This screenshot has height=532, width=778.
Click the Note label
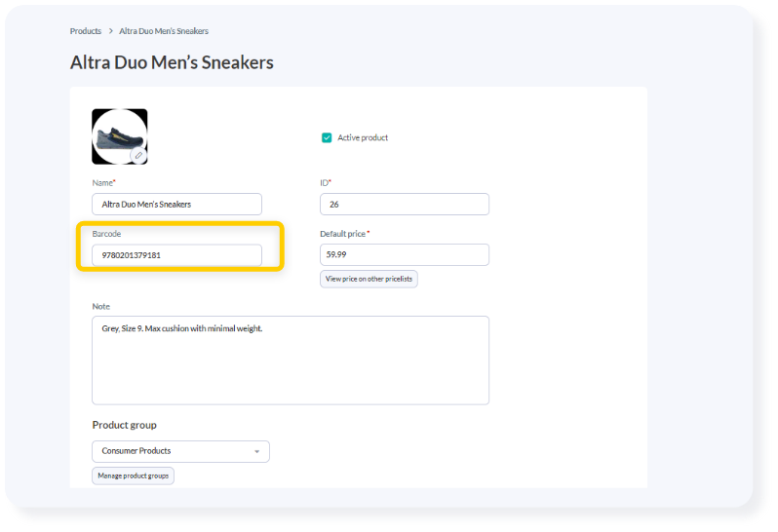point(100,306)
